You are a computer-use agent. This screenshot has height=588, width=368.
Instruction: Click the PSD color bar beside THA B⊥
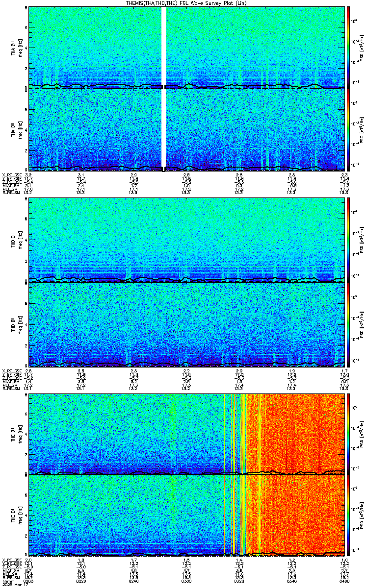pos(349,48)
